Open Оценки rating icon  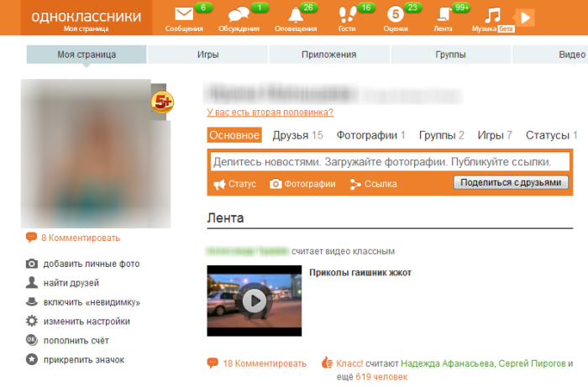click(x=395, y=15)
